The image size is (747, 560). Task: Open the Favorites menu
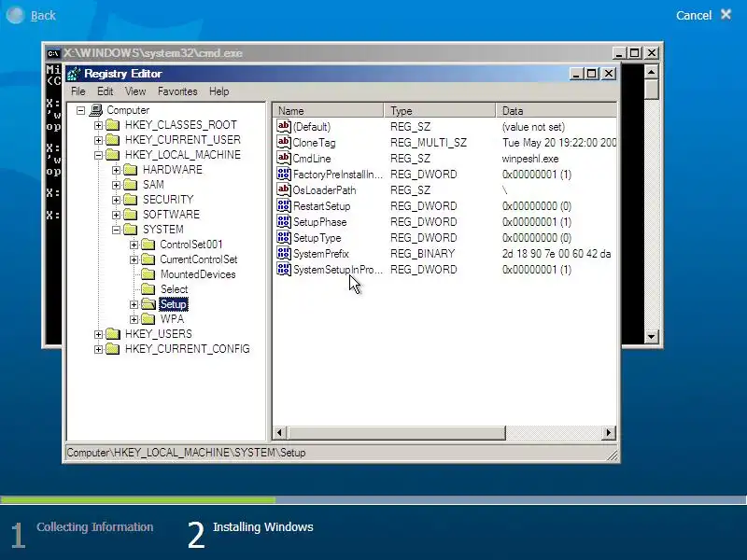(x=177, y=91)
